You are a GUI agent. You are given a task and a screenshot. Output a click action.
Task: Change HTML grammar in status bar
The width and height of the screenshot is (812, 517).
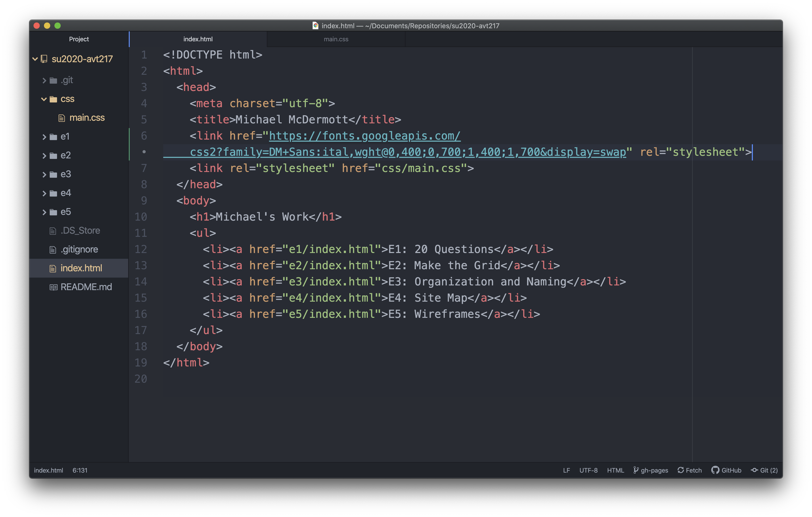click(615, 470)
